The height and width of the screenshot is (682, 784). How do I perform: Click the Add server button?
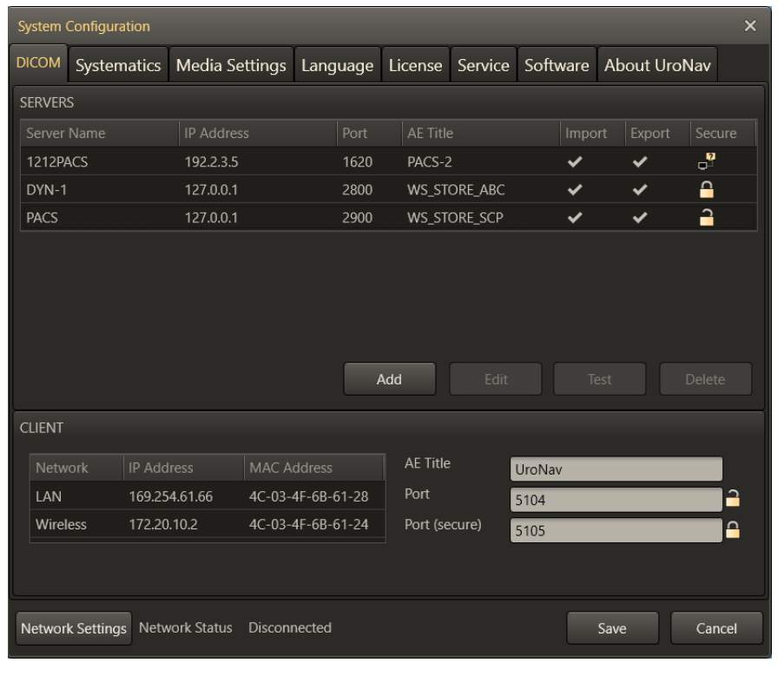390,379
